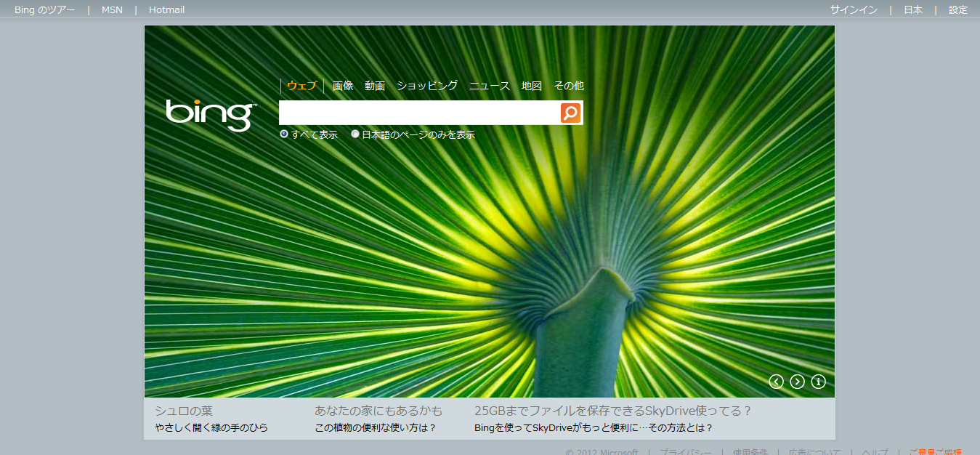Open the ショッピング tab
This screenshot has width=980, height=455.
click(x=426, y=86)
